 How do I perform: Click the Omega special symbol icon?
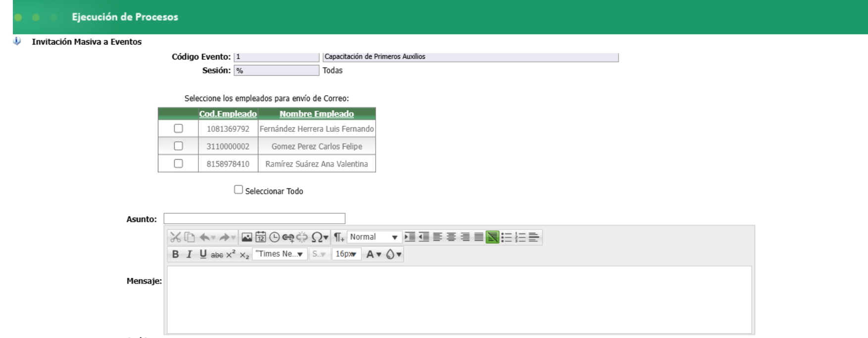tap(317, 237)
